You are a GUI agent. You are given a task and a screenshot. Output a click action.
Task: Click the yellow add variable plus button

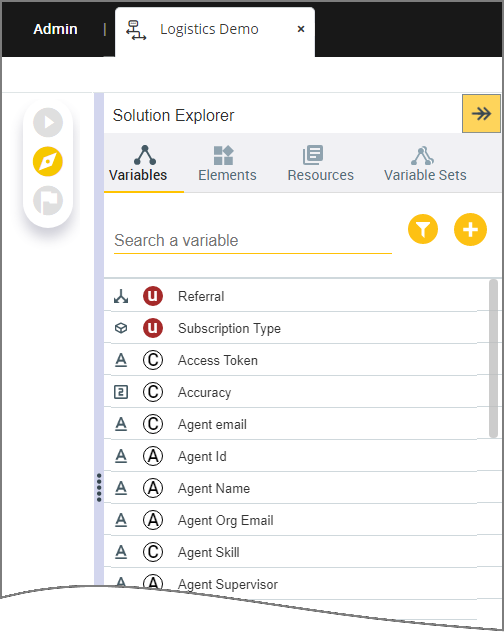point(470,230)
